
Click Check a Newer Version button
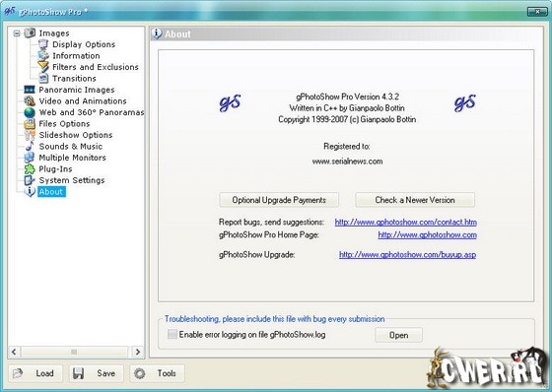click(x=415, y=200)
